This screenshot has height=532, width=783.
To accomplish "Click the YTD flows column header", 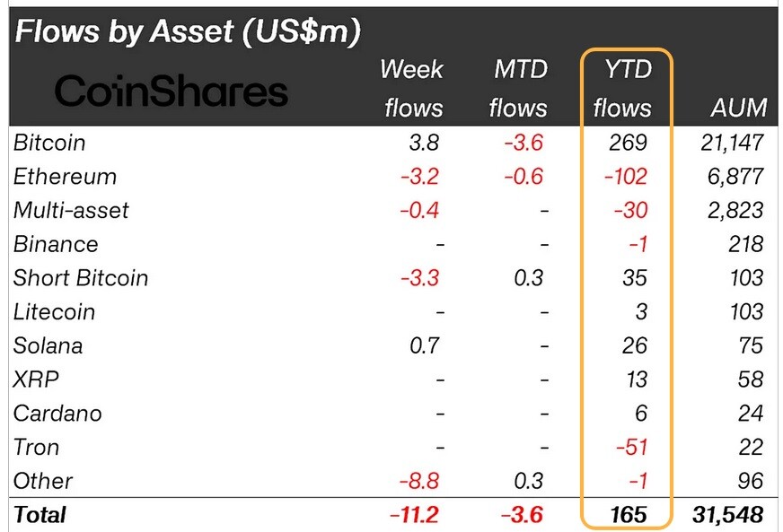I will point(622,88).
